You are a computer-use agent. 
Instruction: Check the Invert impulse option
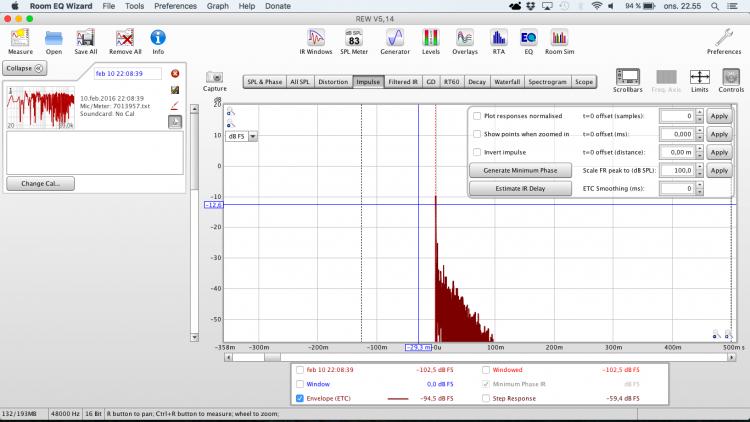click(x=477, y=152)
